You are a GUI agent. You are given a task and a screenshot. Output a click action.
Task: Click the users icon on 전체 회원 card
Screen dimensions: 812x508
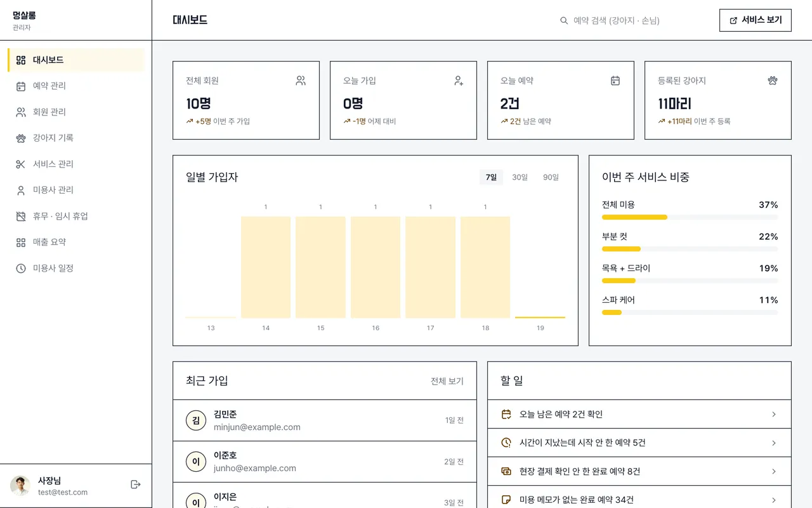[x=301, y=81]
